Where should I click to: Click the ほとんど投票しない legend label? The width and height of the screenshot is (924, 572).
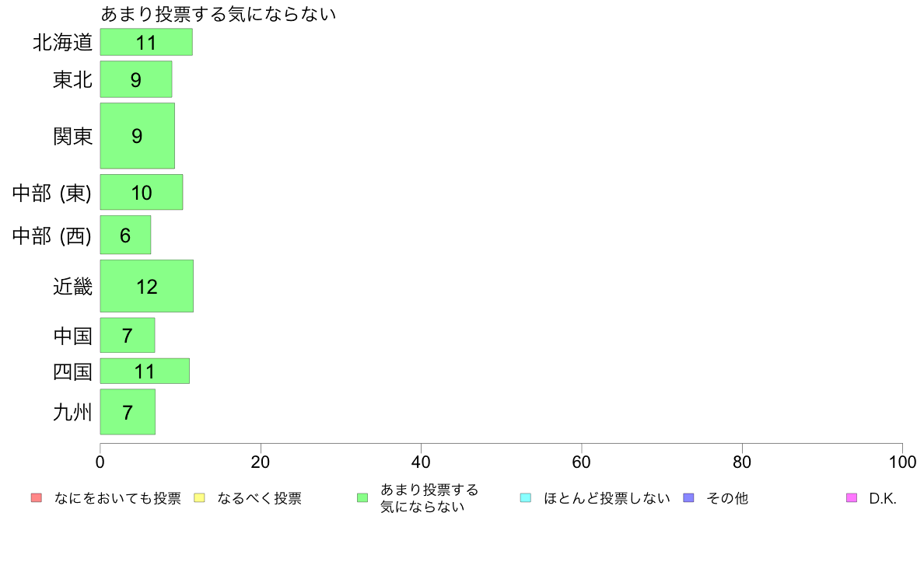pyautogui.click(x=607, y=498)
